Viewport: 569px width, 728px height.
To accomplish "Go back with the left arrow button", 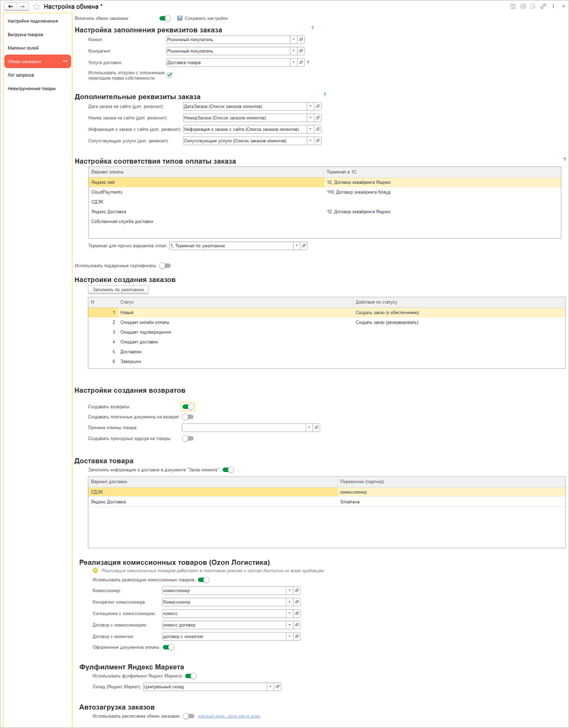I will (10, 7).
